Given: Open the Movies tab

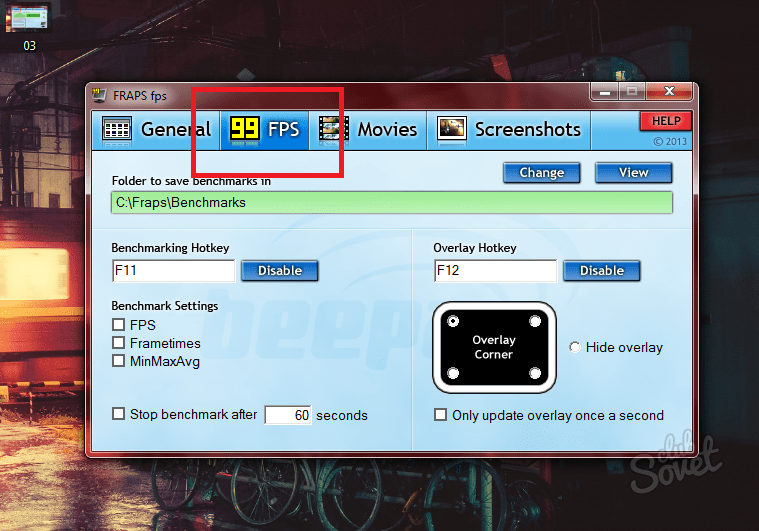Looking at the screenshot, I should tap(368, 130).
